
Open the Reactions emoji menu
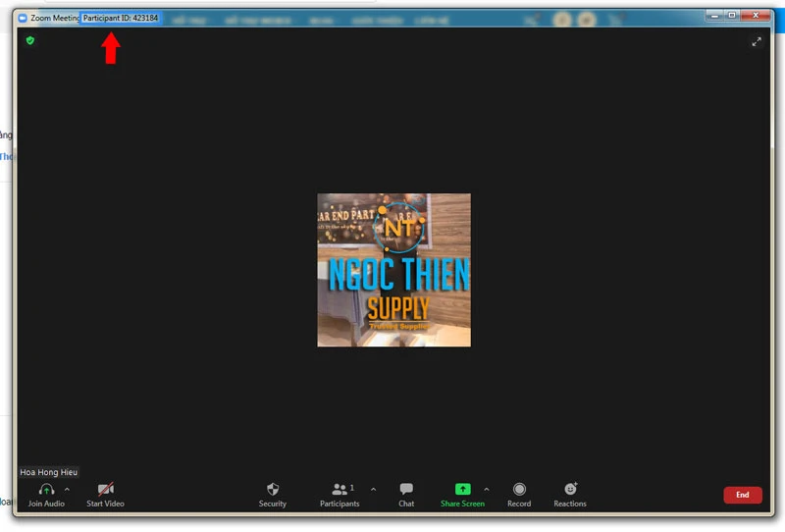(570, 489)
